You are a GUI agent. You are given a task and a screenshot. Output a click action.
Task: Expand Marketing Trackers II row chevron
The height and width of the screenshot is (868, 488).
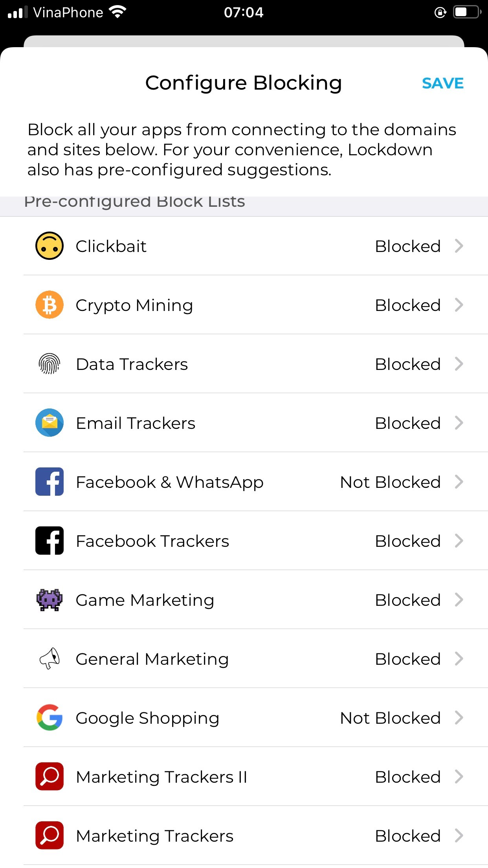coord(459,777)
